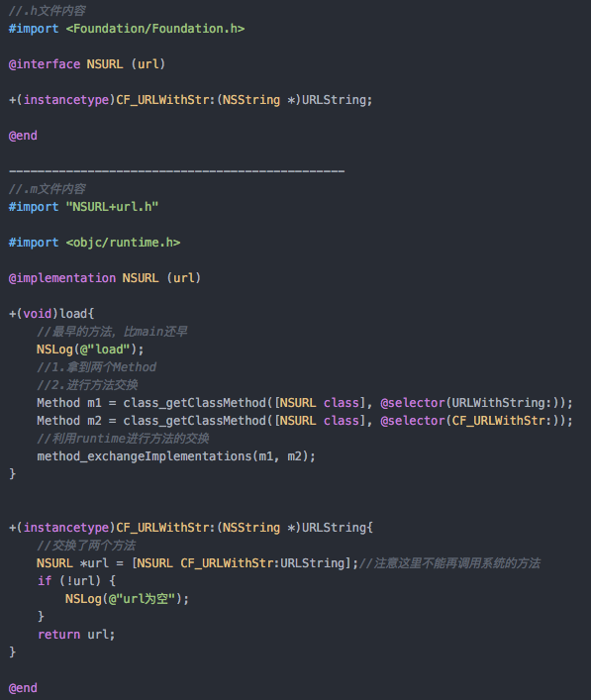
Task: Click the +(void)load method declaration
Action: point(51,314)
